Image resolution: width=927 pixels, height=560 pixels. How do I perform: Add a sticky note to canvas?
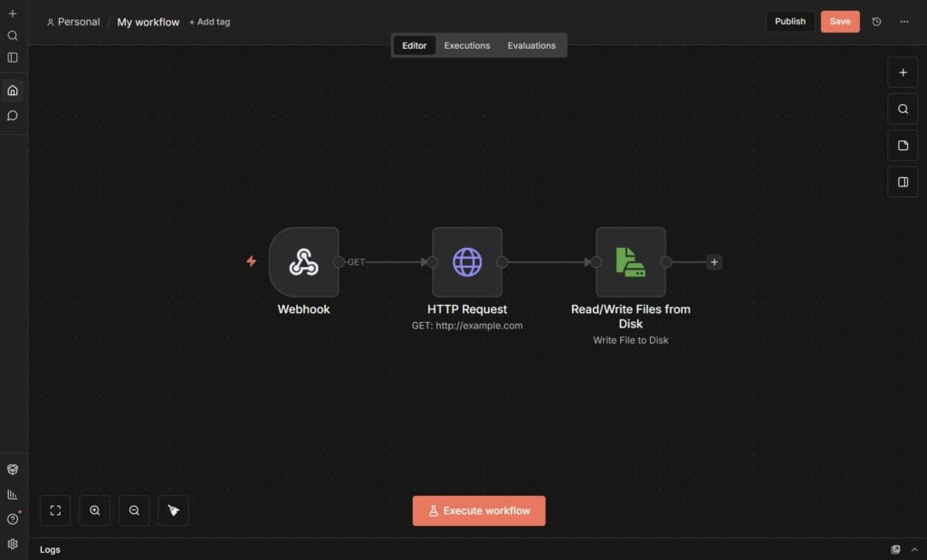[x=903, y=146]
